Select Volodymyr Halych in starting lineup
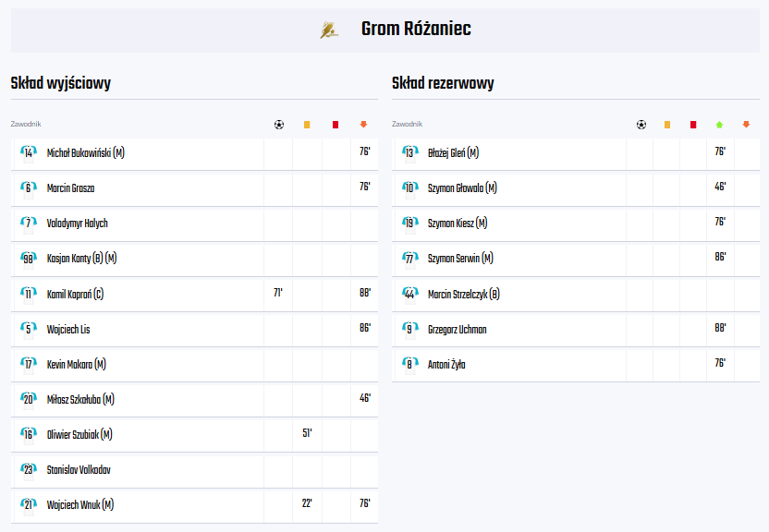 pyautogui.click(x=77, y=224)
